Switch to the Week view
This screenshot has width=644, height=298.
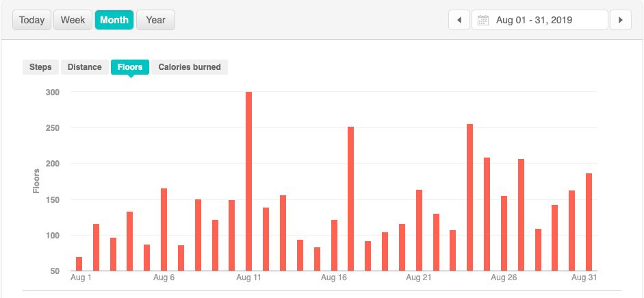tap(73, 20)
